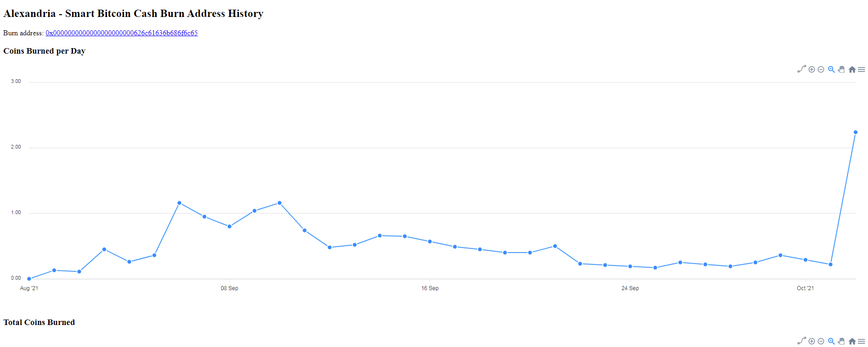Image resolution: width=868 pixels, height=347 pixels.
Task: Toggle curve line style icon in upper chart toolbar
Action: click(x=801, y=69)
